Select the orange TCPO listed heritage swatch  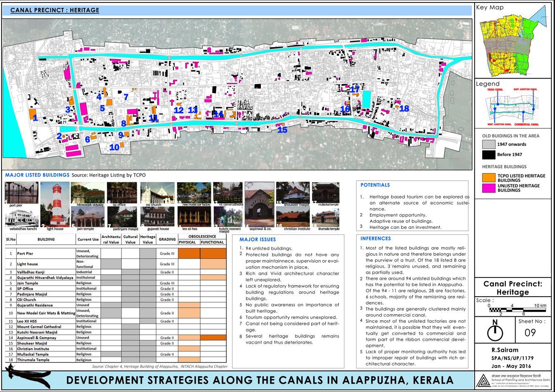[x=488, y=178]
